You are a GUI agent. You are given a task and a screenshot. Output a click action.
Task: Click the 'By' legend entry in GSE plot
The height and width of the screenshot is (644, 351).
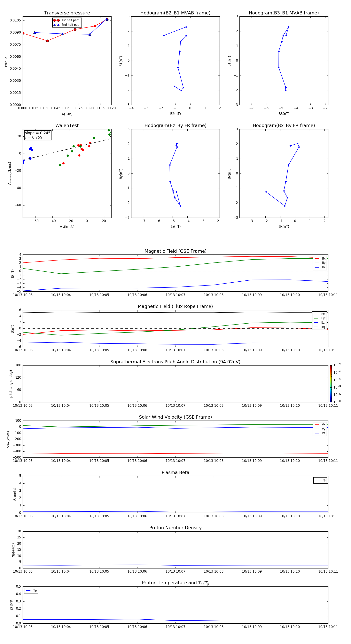pyautogui.click(x=320, y=263)
